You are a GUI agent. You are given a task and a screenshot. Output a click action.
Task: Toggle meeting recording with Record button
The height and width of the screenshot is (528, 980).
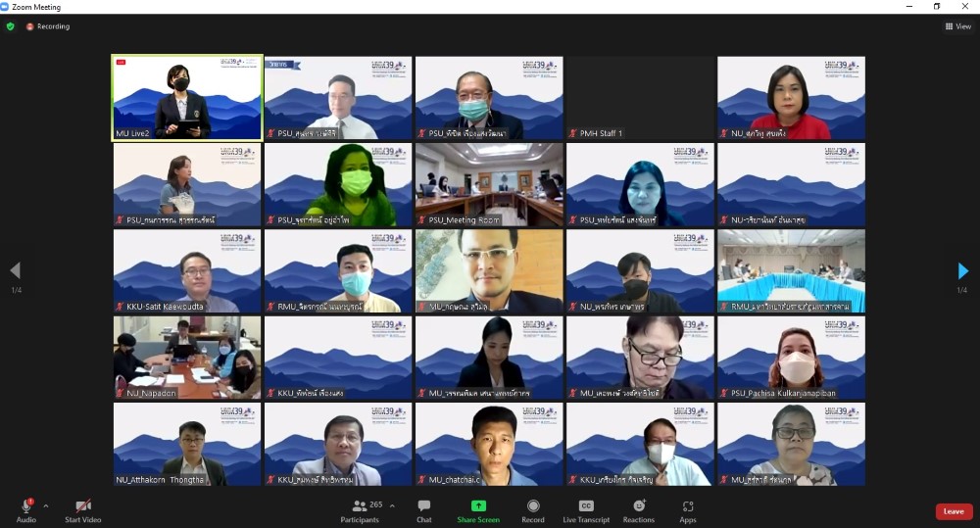pos(533,509)
